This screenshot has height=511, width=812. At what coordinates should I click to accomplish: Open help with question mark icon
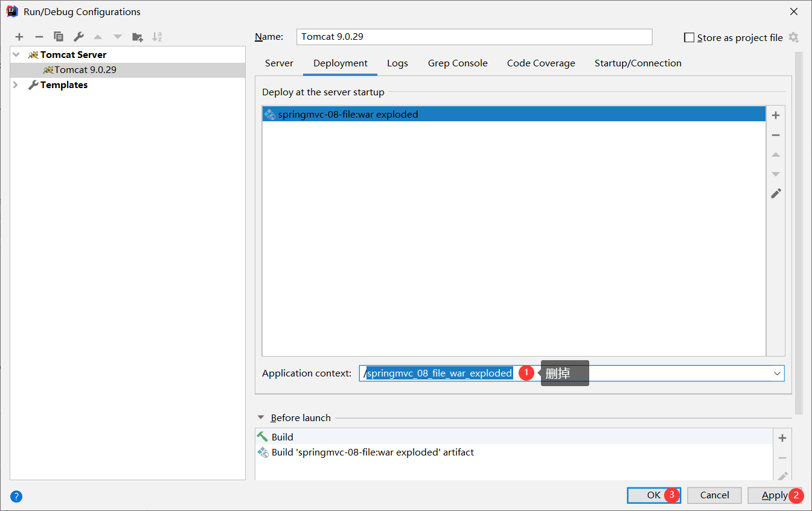pos(16,497)
